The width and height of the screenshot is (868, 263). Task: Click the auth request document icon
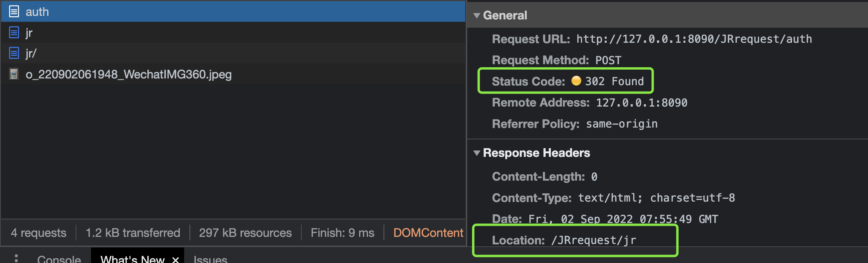[x=14, y=11]
